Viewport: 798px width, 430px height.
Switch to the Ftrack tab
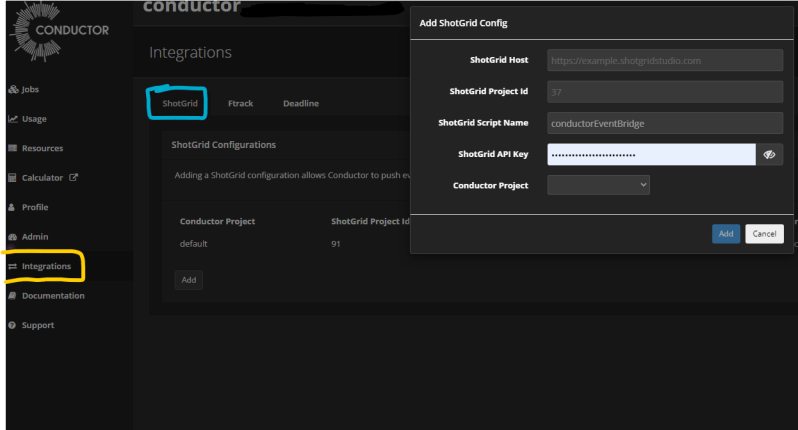[240, 103]
